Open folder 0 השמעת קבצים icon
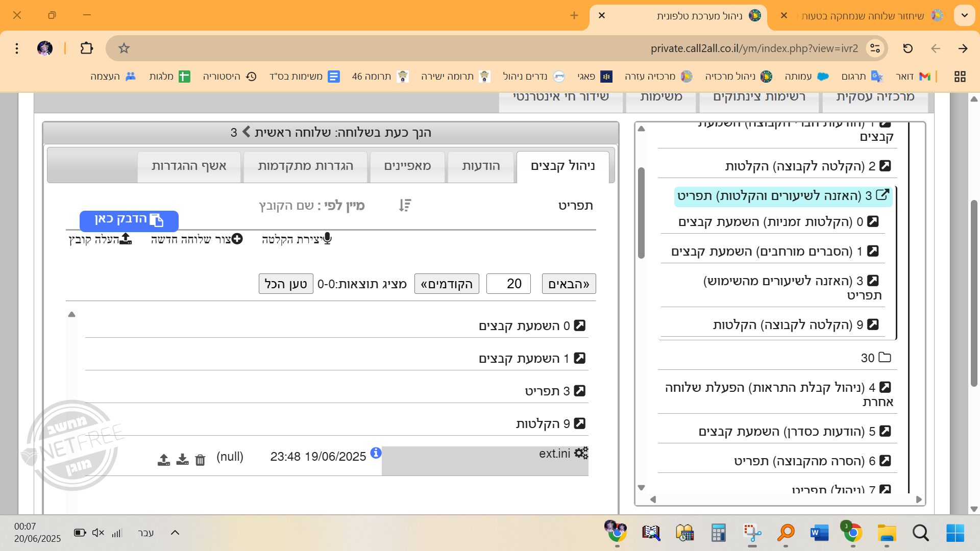The height and width of the screenshot is (551, 980). [580, 325]
